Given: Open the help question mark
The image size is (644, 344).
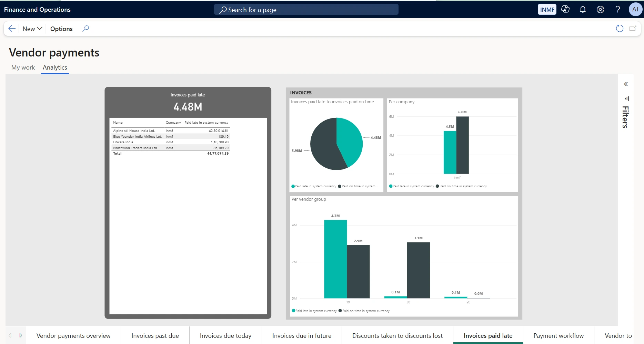Looking at the screenshot, I should [x=618, y=9].
